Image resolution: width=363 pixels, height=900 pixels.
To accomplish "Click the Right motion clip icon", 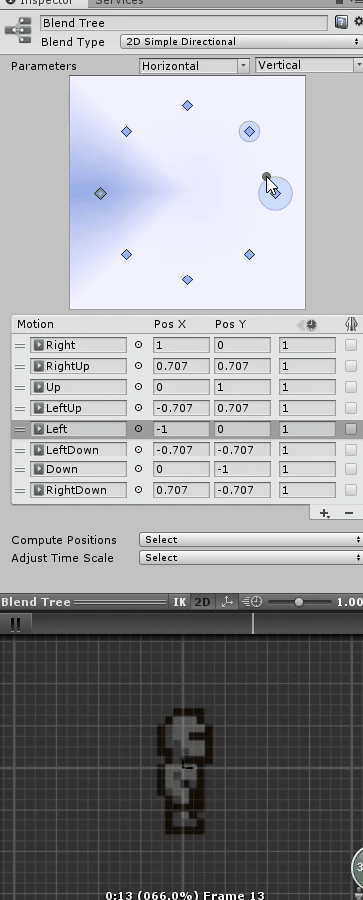I will coord(38,345).
